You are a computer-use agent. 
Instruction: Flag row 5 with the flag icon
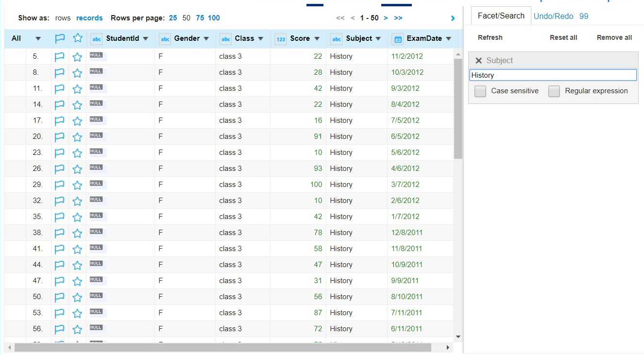point(60,57)
